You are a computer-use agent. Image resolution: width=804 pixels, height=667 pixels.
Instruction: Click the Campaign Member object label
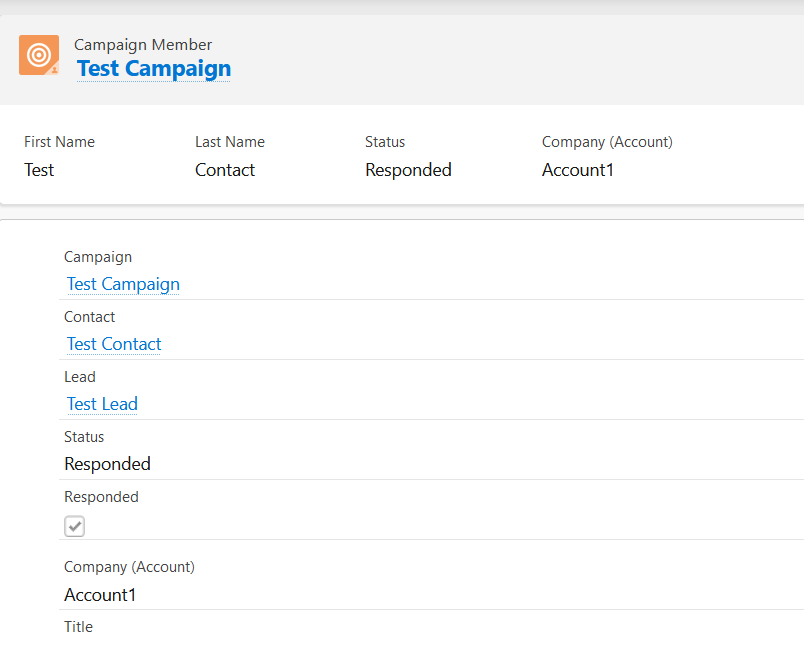coord(143,45)
